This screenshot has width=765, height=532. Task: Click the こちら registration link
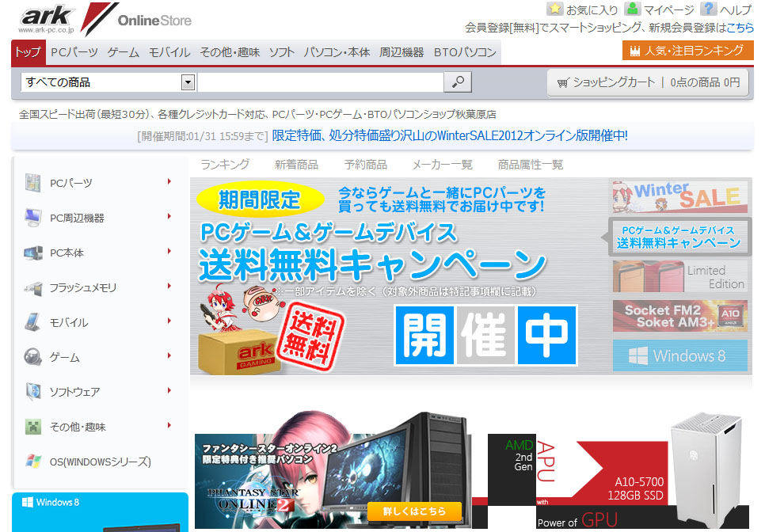click(x=740, y=28)
